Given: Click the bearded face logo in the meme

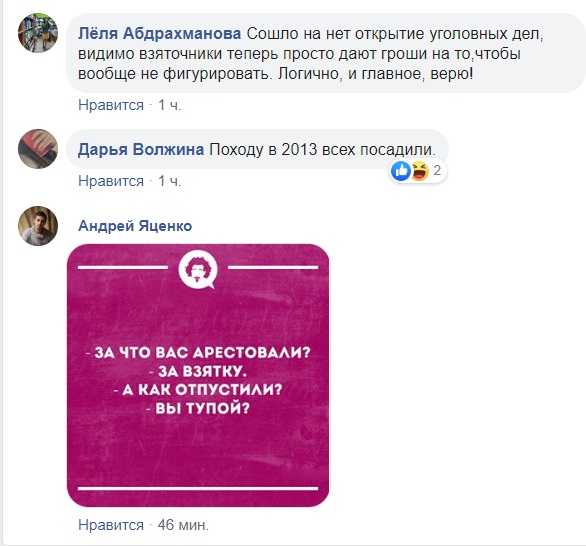Looking at the screenshot, I should 198,270.
